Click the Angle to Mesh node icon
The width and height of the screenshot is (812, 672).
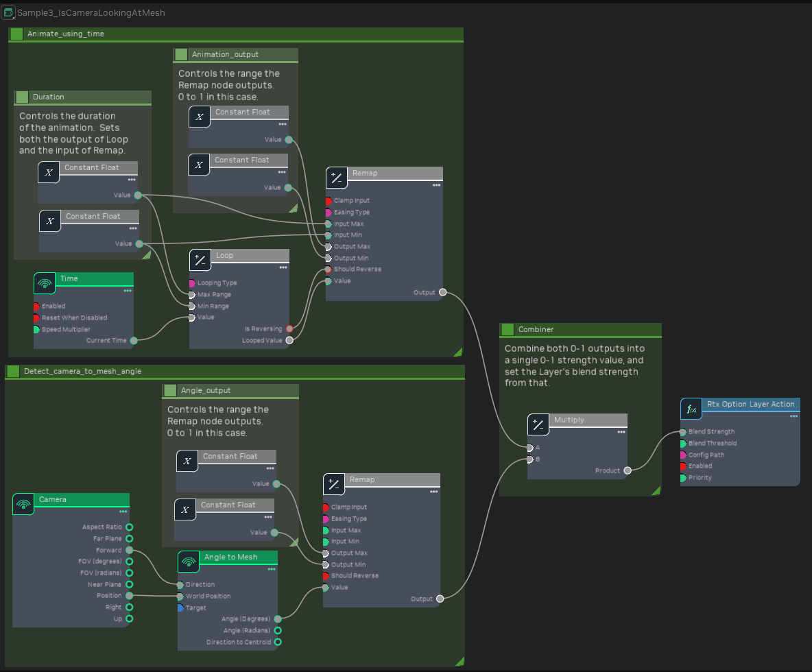coord(188,561)
